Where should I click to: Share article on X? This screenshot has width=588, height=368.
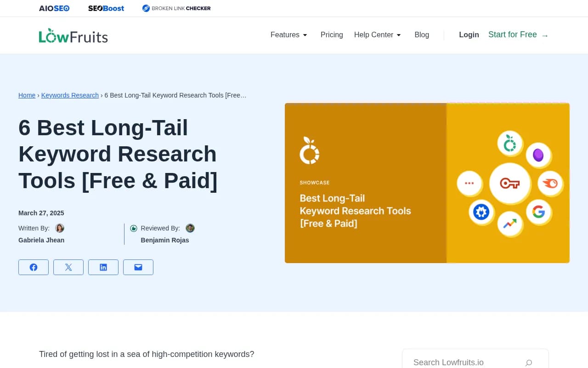click(68, 267)
